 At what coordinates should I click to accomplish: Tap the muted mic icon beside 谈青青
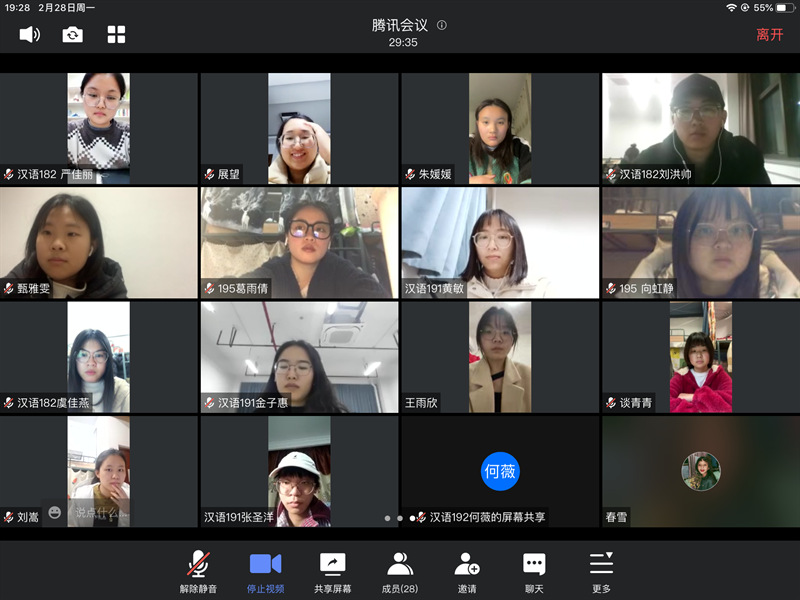click(611, 403)
